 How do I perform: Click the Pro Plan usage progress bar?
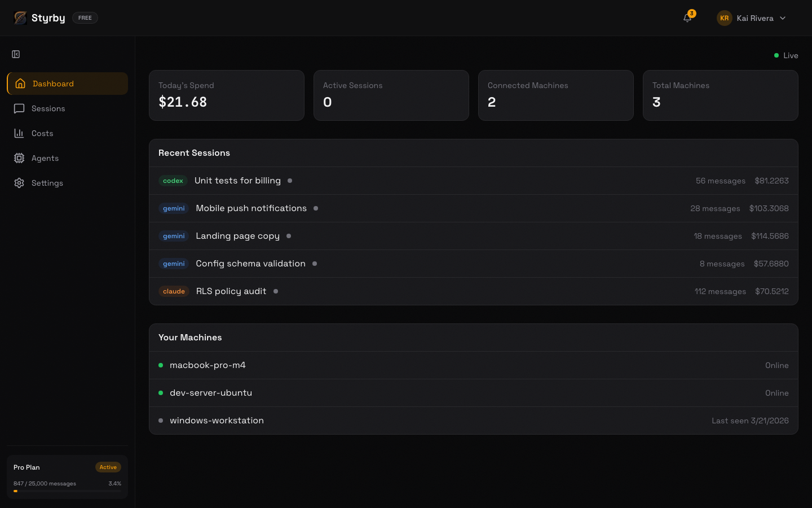pos(67,491)
